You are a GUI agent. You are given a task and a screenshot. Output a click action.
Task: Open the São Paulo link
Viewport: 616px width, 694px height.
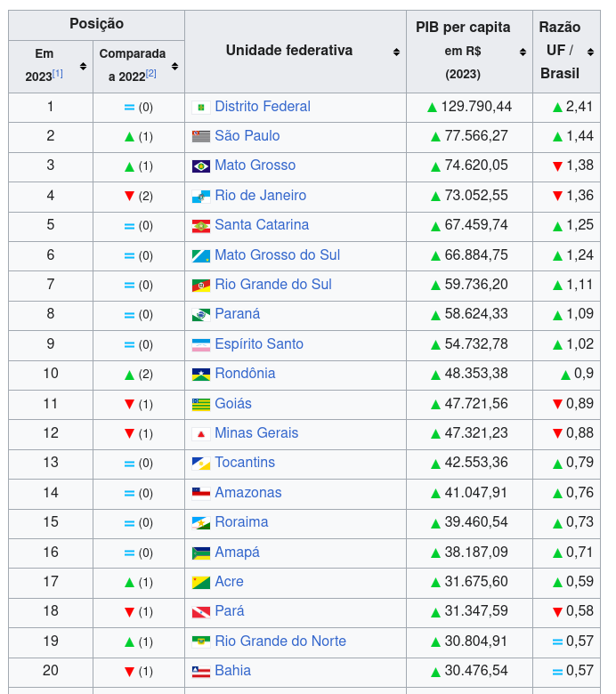tap(247, 136)
